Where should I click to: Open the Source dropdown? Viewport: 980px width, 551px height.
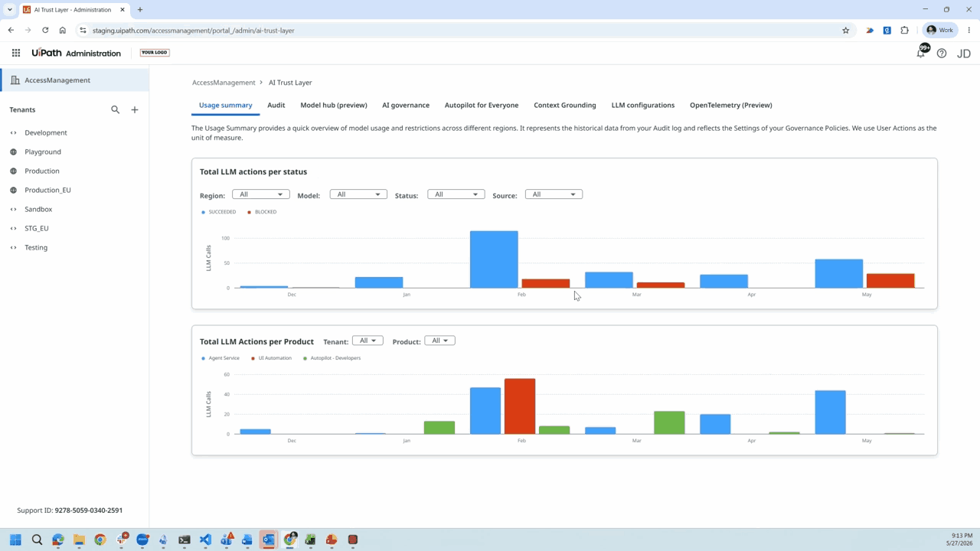tap(554, 194)
